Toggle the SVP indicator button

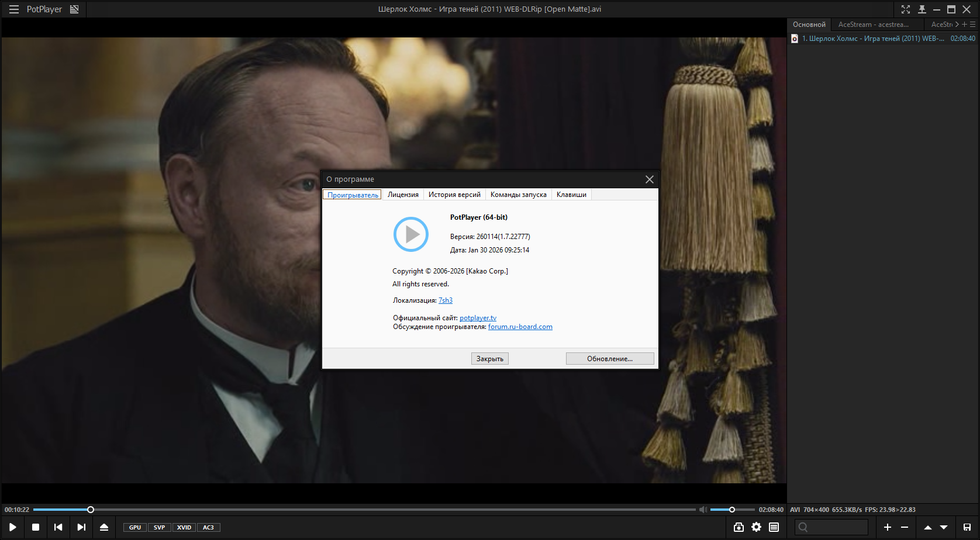click(x=159, y=527)
